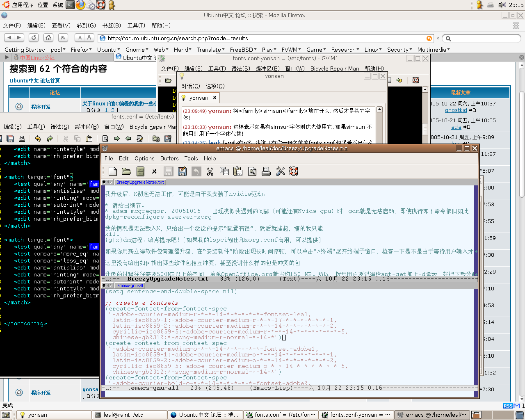Click GVim find-and-replace pencil icon

(x=140, y=139)
